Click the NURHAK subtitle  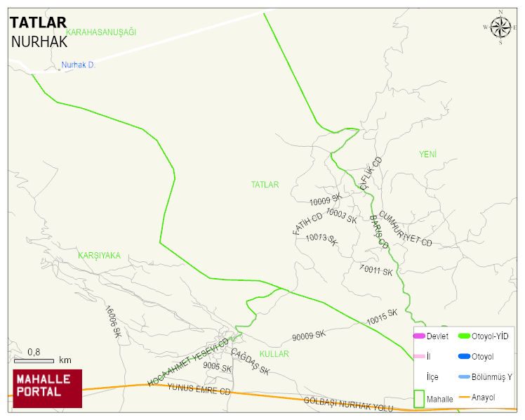tap(39, 42)
